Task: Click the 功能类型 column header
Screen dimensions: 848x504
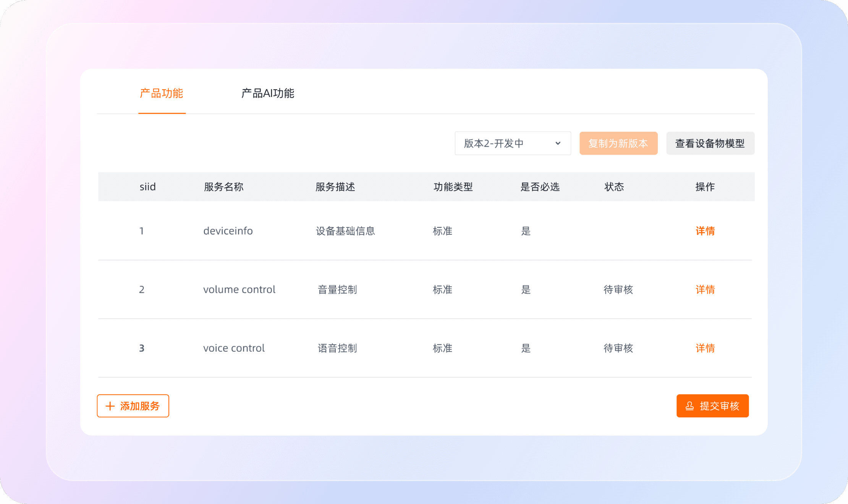Action: point(453,187)
